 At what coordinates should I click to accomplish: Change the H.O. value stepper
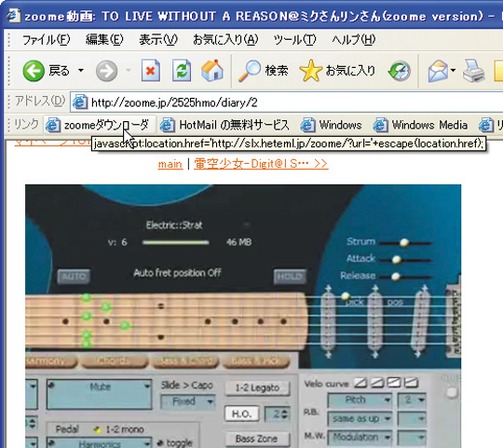285,414
